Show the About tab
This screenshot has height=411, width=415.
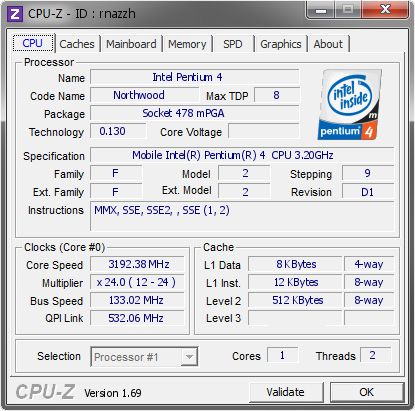pyautogui.click(x=328, y=44)
